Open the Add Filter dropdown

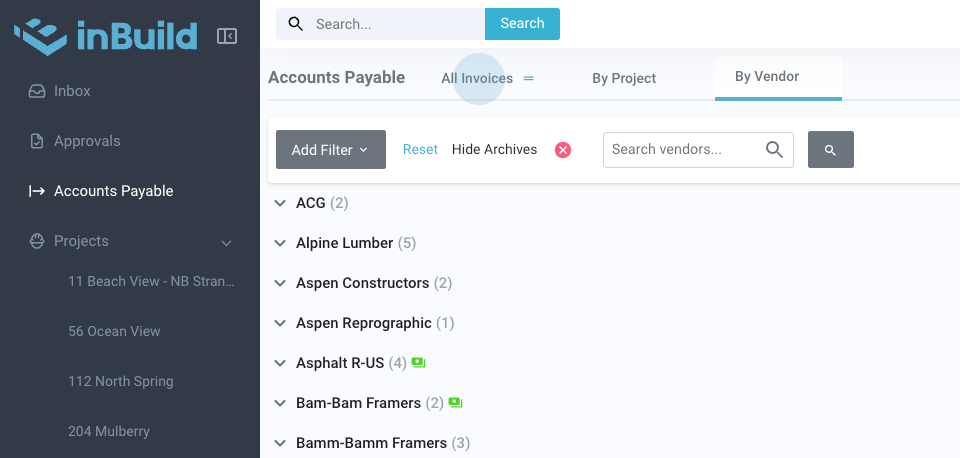pyautogui.click(x=330, y=150)
